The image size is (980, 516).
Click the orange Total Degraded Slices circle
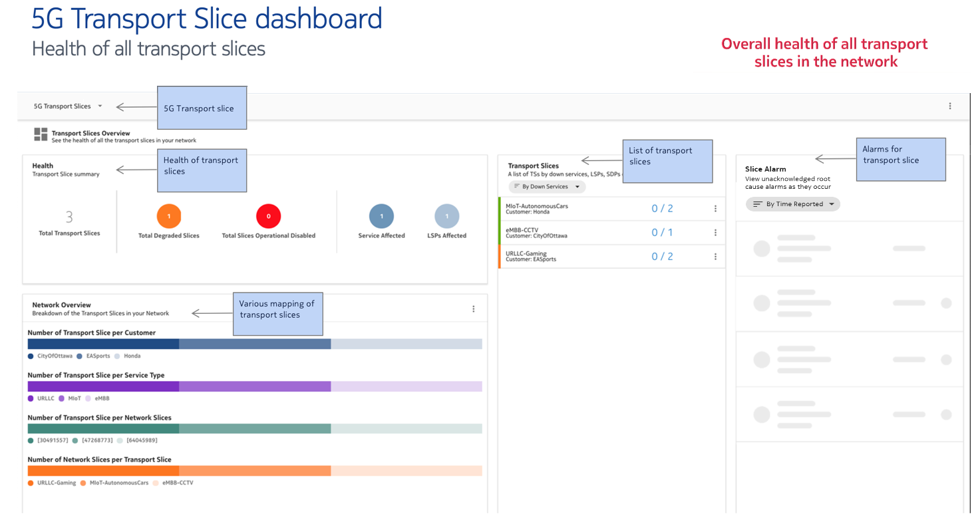pyautogui.click(x=169, y=216)
